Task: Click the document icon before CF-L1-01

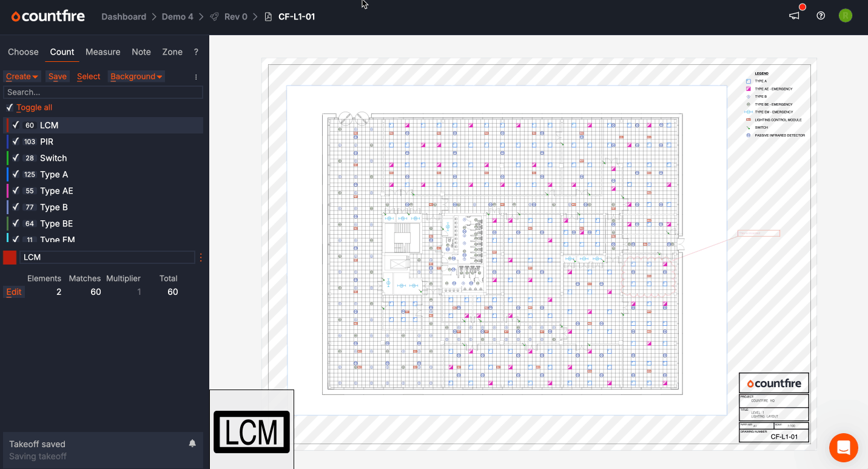Action: click(268, 16)
